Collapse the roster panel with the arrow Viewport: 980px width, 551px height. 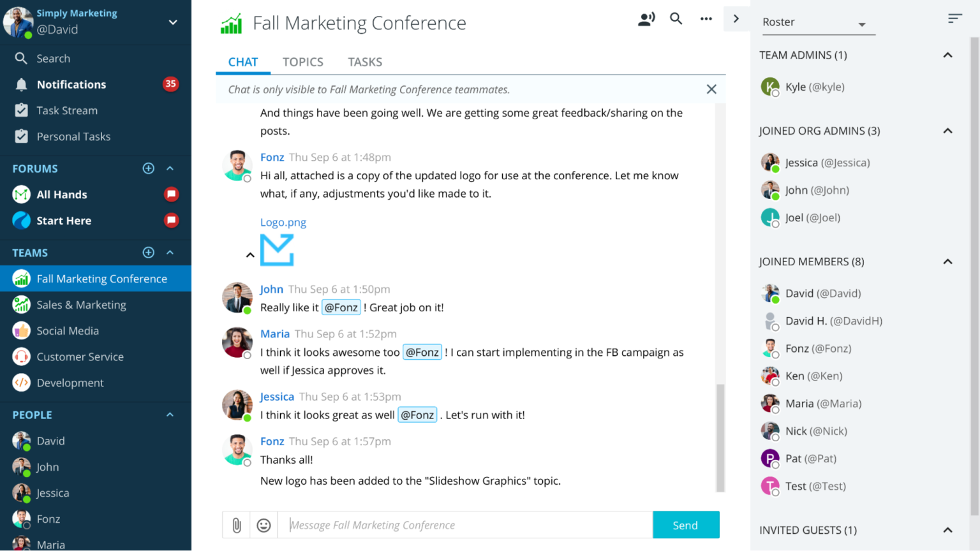(x=736, y=19)
